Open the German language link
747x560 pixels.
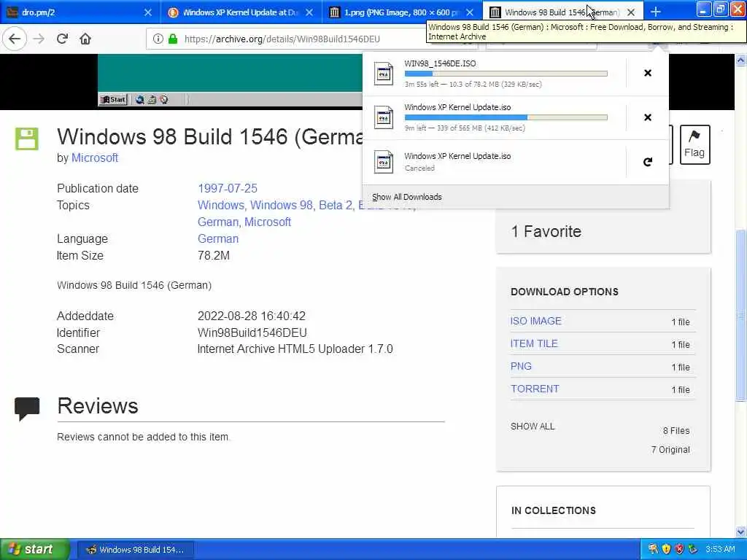[x=217, y=238]
